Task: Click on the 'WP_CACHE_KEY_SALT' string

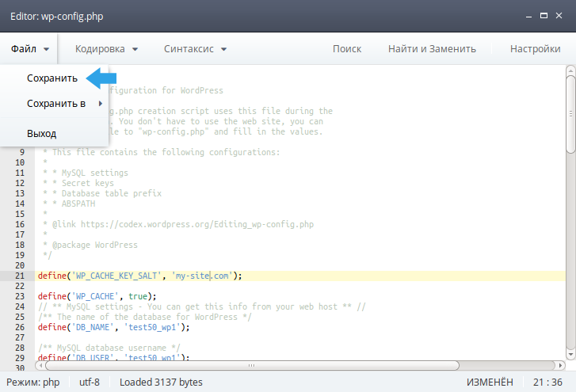Action: (x=116, y=276)
